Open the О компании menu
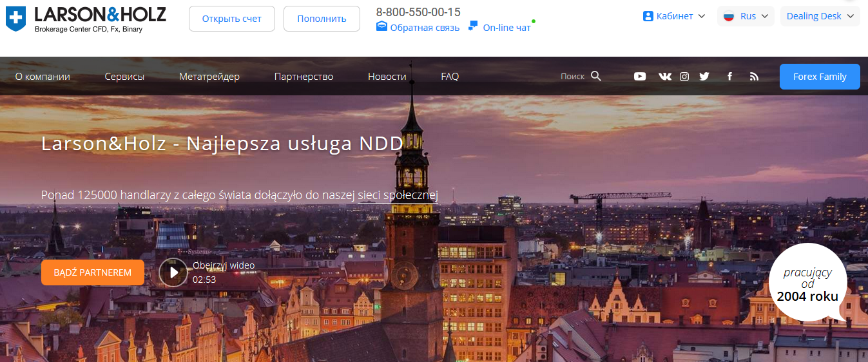868x362 pixels. (x=43, y=76)
